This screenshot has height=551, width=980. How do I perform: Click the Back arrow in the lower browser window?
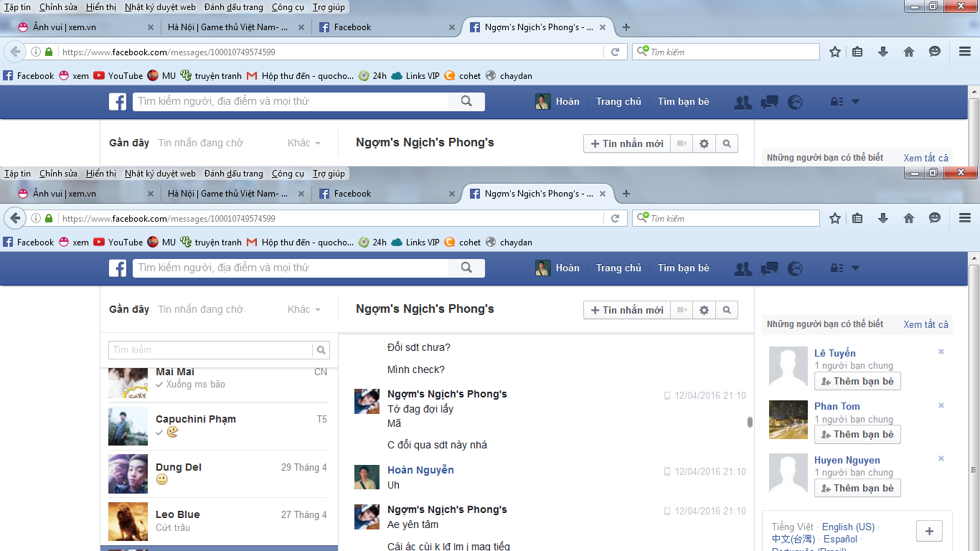(15, 218)
